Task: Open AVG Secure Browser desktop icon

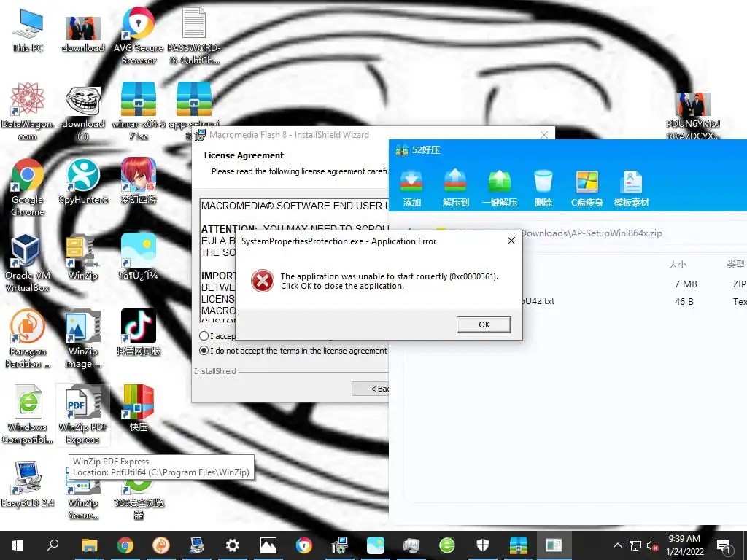Action: tap(139, 36)
